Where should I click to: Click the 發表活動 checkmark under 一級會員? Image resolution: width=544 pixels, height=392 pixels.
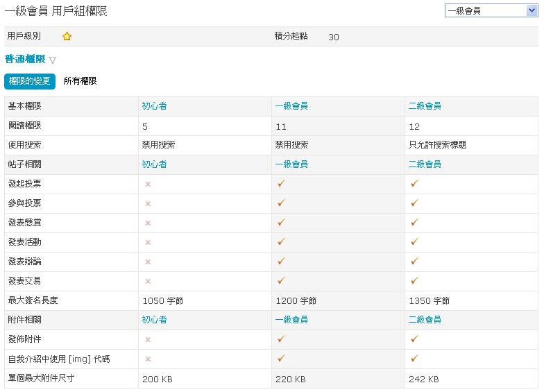coord(281,242)
